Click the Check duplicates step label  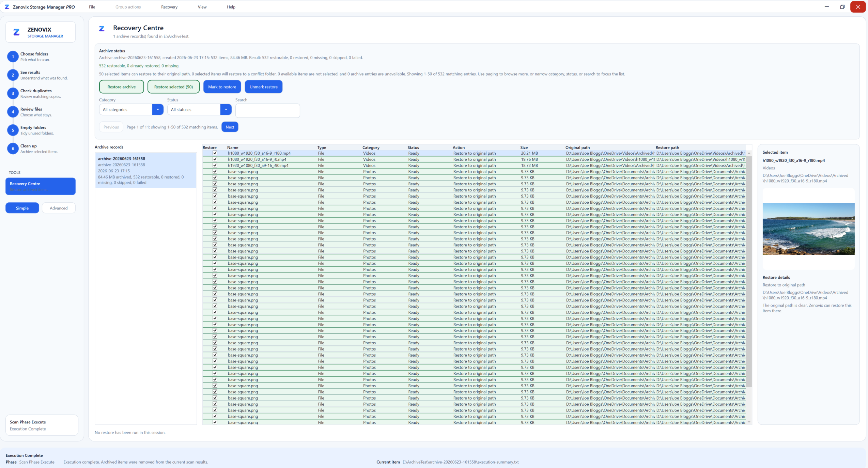pyautogui.click(x=36, y=91)
